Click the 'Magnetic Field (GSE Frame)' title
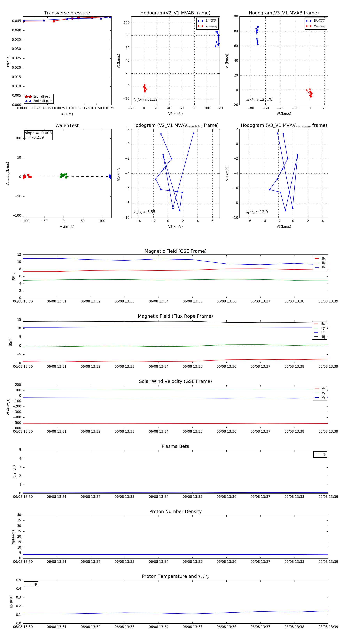Viewport: 351px width, 644px height. click(x=175, y=251)
